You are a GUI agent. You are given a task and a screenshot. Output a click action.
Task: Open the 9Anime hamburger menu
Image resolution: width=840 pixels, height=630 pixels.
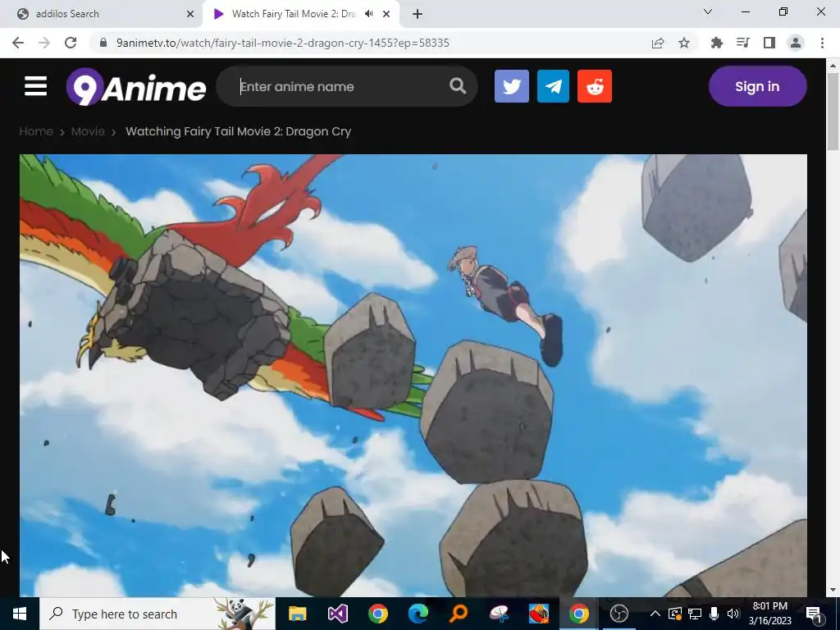click(x=35, y=85)
